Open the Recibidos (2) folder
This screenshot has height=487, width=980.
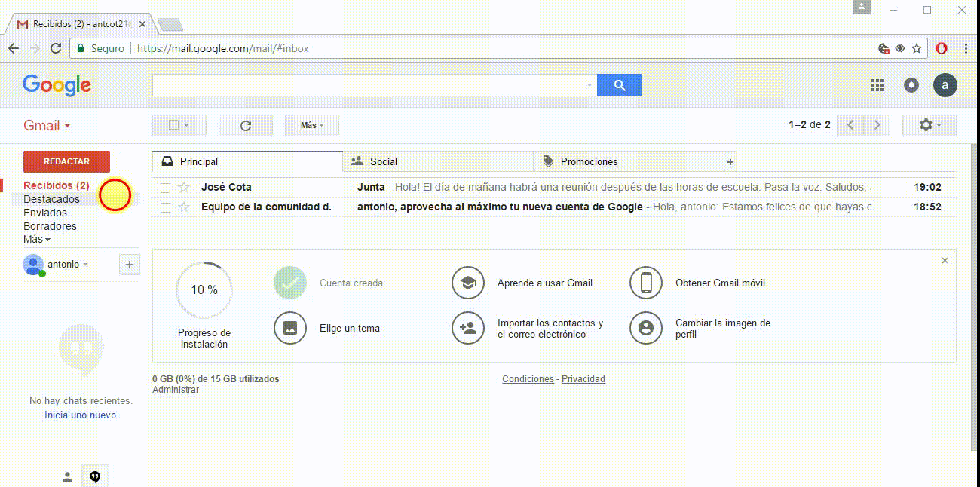point(57,185)
